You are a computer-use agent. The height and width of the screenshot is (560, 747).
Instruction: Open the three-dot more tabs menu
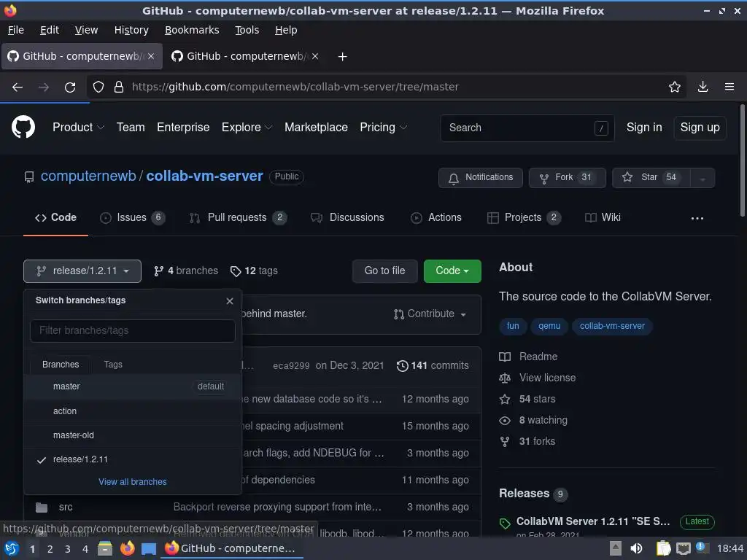(x=697, y=218)
